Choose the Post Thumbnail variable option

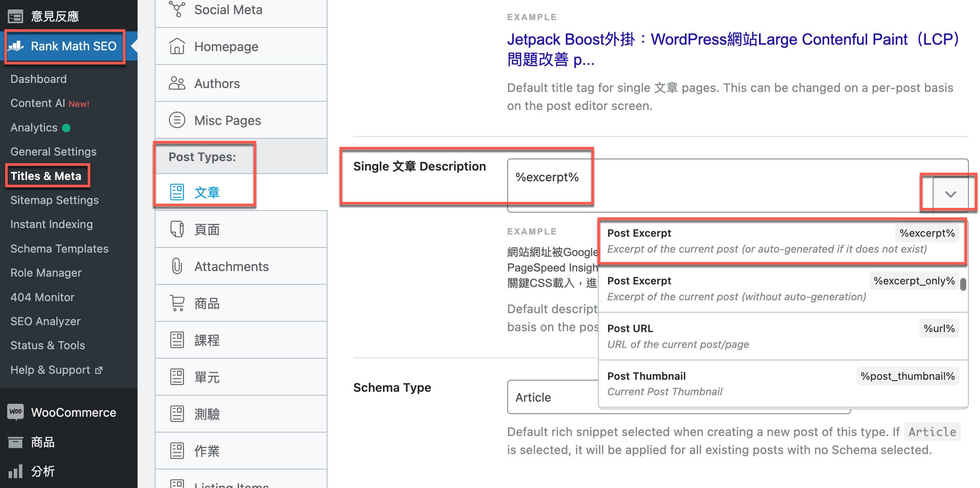(x=783, y=384)
